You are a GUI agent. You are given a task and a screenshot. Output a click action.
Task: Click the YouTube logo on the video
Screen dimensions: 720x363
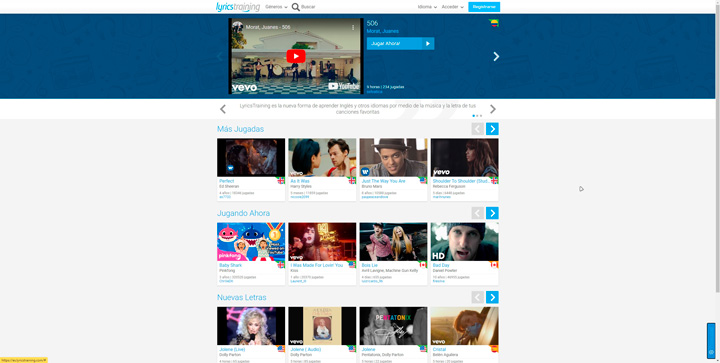(343, 86)
